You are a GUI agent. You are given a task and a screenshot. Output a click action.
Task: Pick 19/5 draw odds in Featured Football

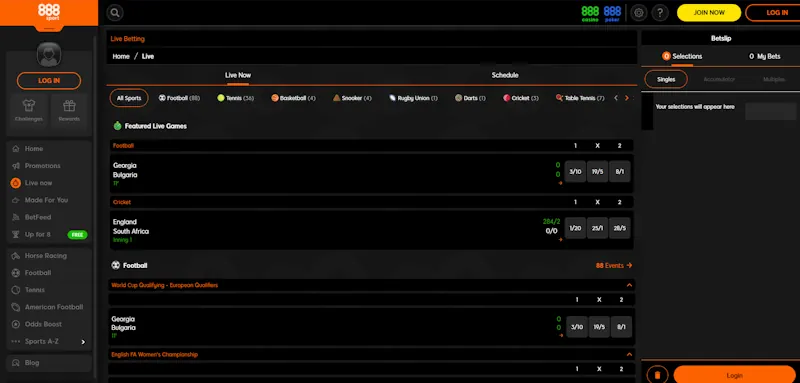[x=597, y=171]
